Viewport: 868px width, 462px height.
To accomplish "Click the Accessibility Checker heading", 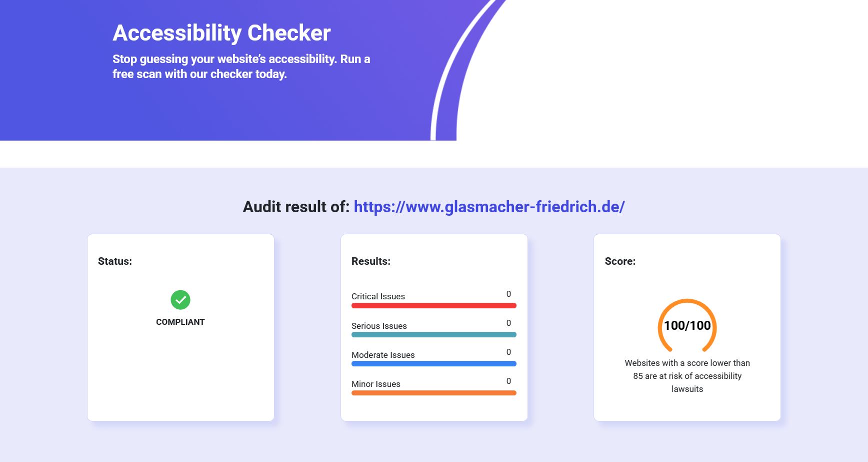I will point(221,33).
